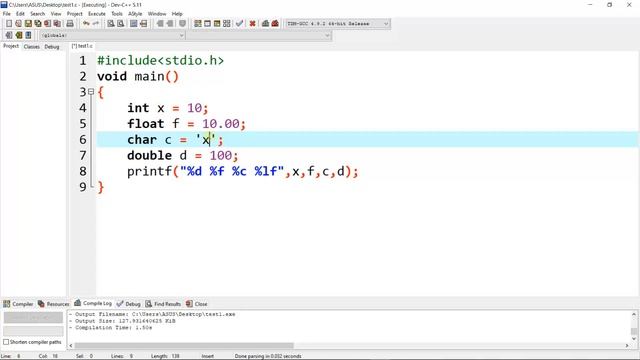The height and width of the screenshot is (360, 640).
Task: Collapse the code fold at line 3
Action: point(91,92)
